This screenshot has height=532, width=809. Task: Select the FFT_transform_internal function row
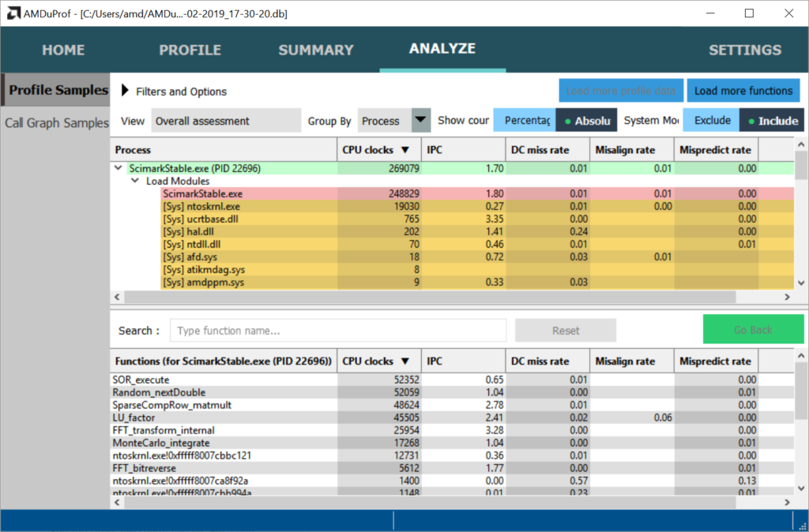[452, 430]
